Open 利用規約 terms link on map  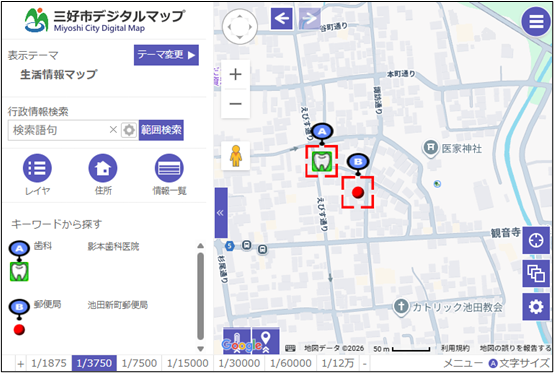pos(455,349)
